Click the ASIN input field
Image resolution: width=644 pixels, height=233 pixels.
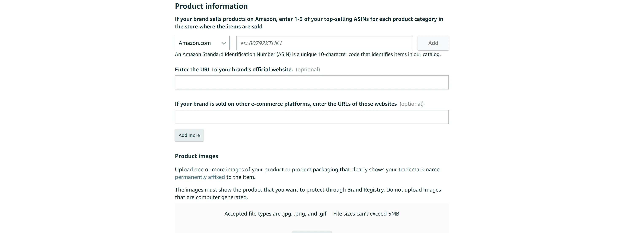pyautogui.click(x=324, y=43)
